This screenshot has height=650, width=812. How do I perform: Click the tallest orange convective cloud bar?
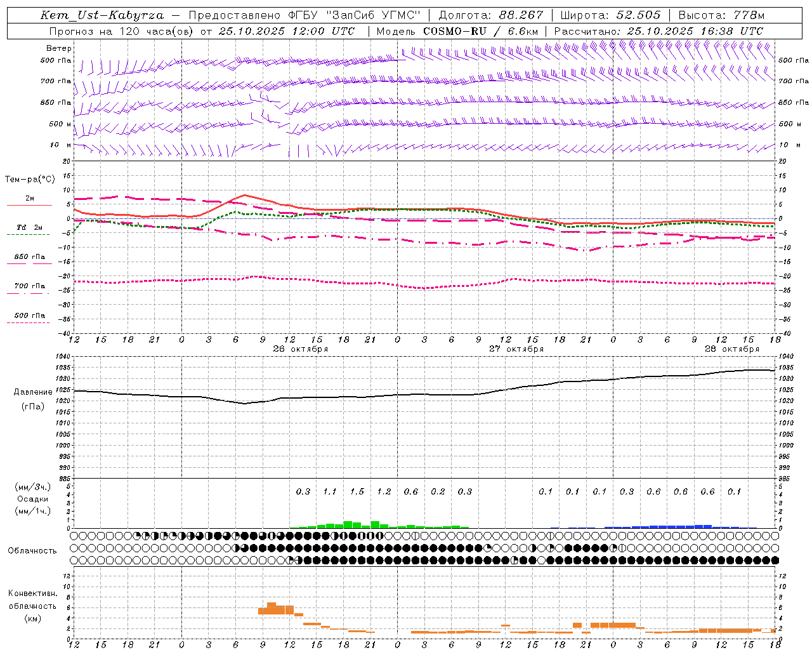pos(272,608)
